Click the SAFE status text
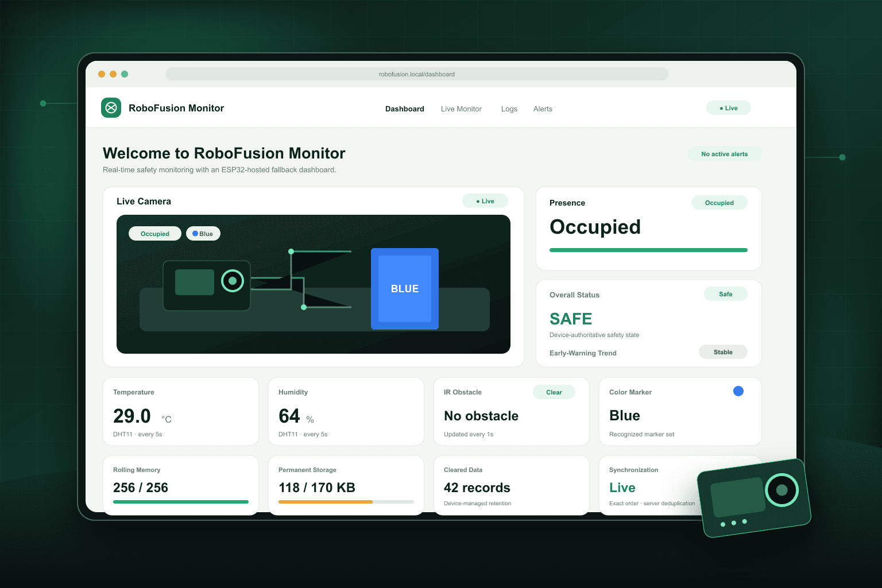This screenshot has height=588, width=882. pos(571,319)
